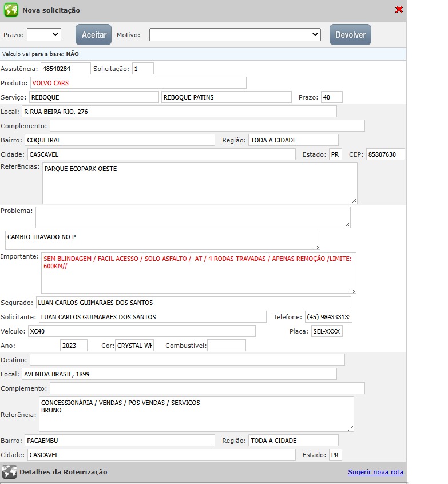Click the destination Complemento field

pyautogui.click(x=207, y=388)
